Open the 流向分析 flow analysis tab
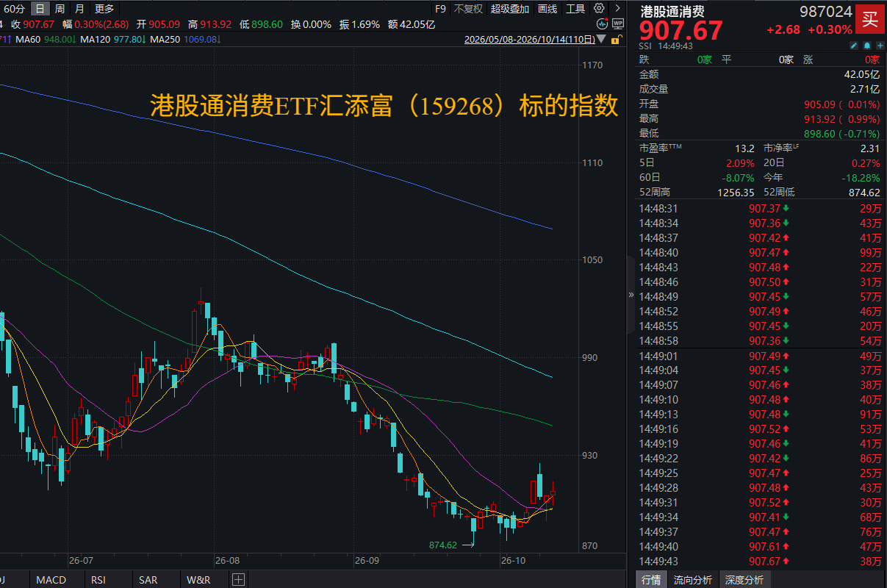 693,580
